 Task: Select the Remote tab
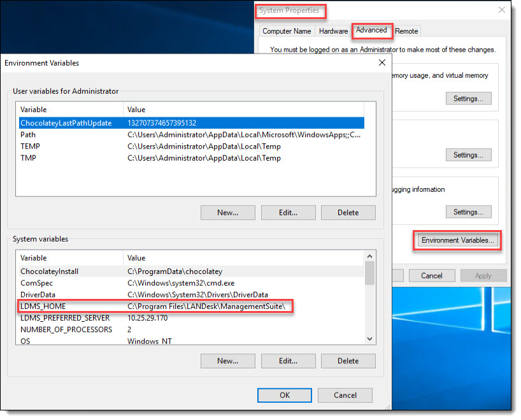click(406, 31)
